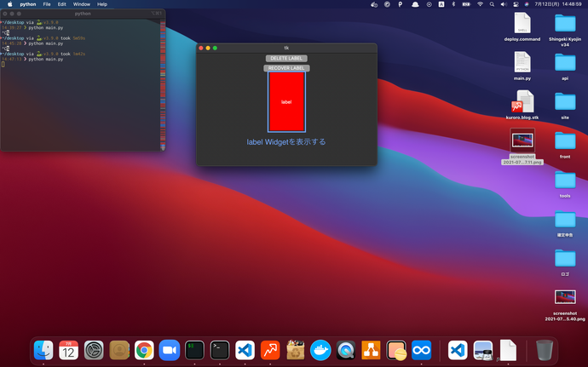Click the red label widget

[286, 102]
